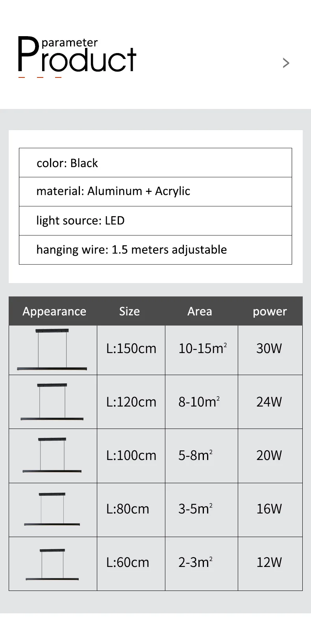This screenshot has width=311, height=644.
Task: Select the Appearance column header
Action: [x=54, y=311]
